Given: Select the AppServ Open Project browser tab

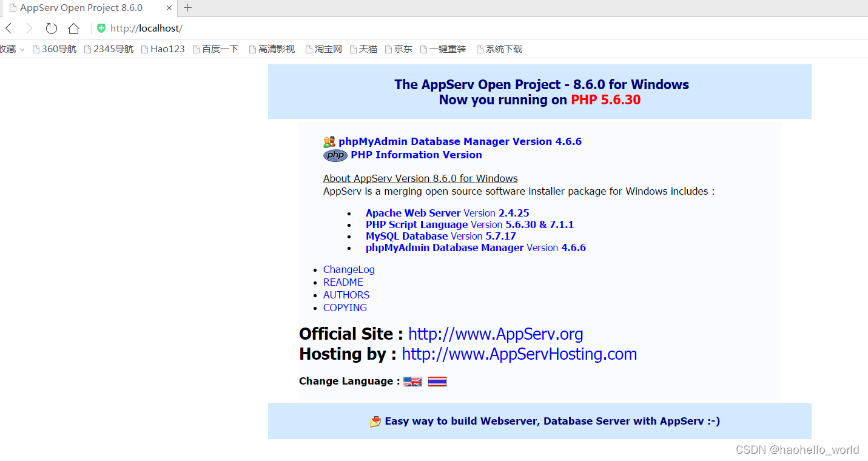Looking at the screenshot, I should coord(79,8).
